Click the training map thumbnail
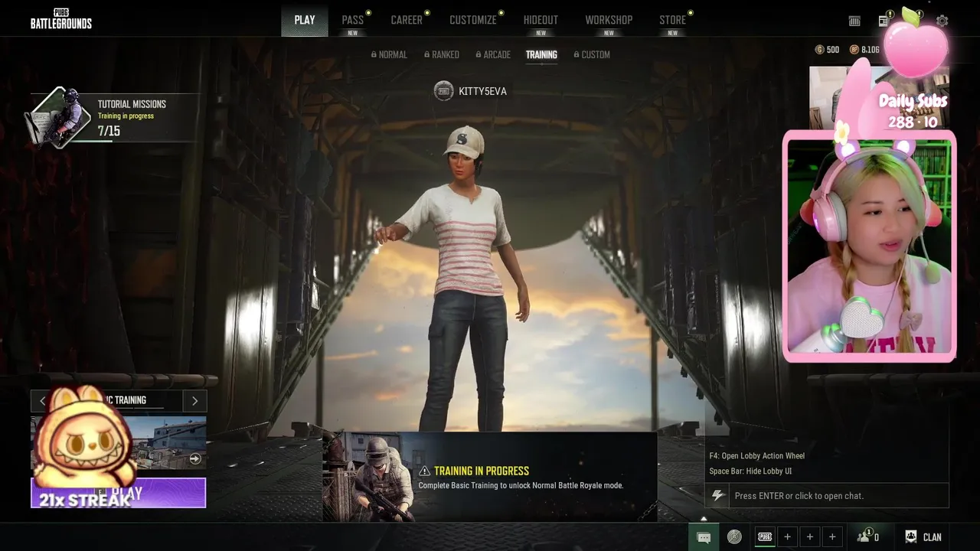980x551 pixels. tap(119, 444)
